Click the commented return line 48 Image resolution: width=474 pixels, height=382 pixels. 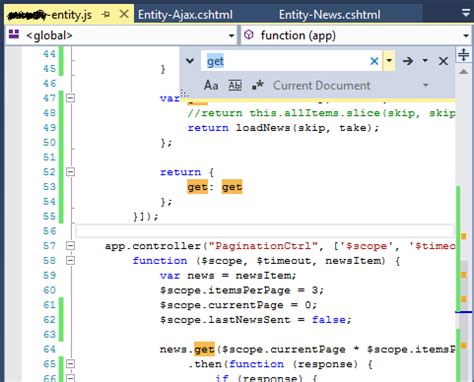tap(321, 113)
